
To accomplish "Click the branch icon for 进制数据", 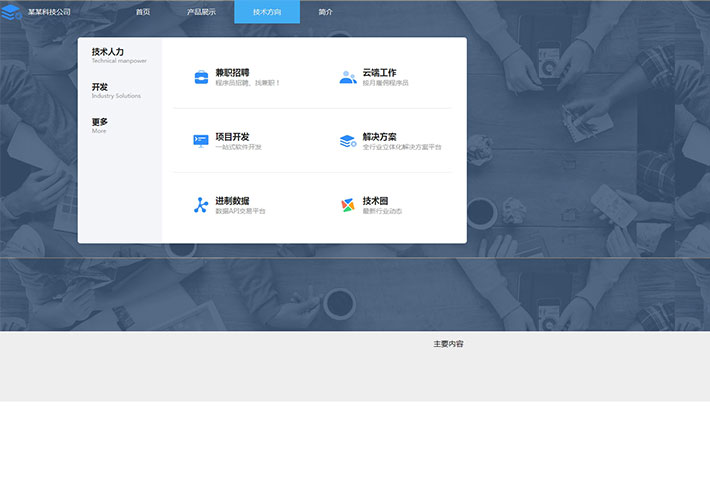I will (201, 205).
